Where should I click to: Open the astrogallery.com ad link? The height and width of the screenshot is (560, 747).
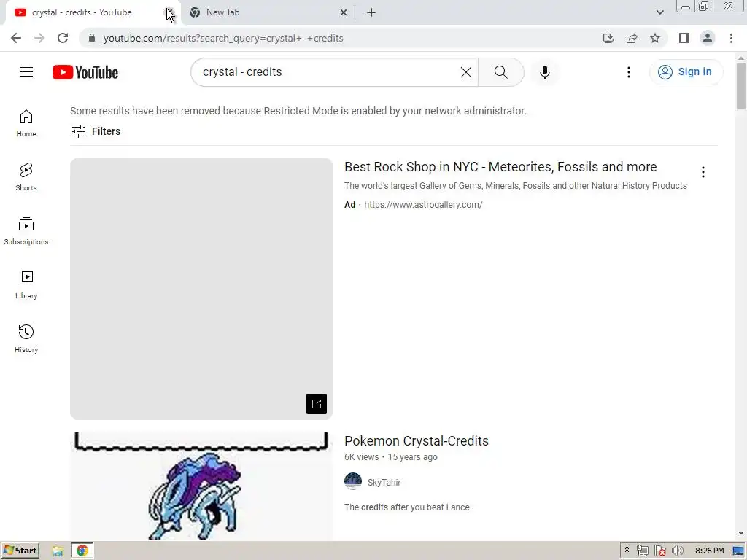(x=423, y=205)
